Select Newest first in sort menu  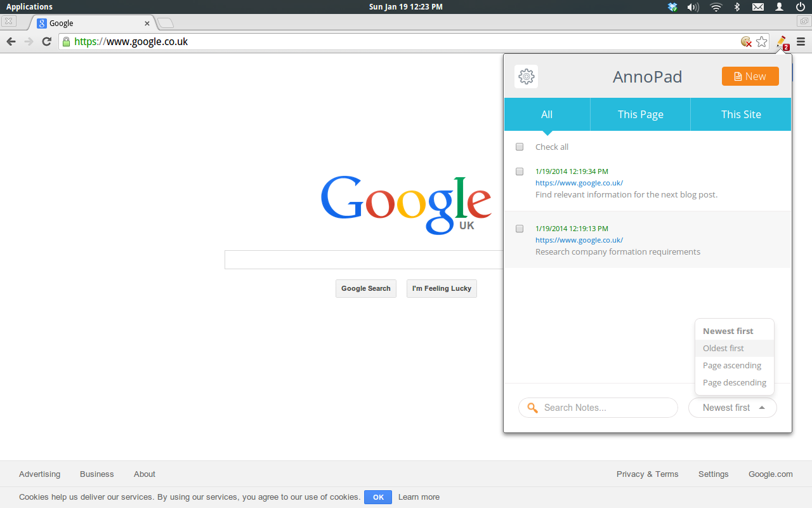tap(735, 331)
